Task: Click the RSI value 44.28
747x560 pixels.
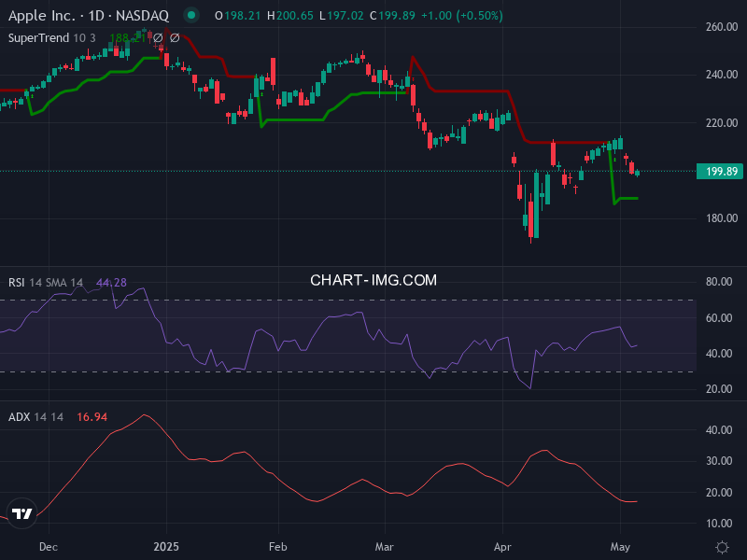Action: click(111, 283)
